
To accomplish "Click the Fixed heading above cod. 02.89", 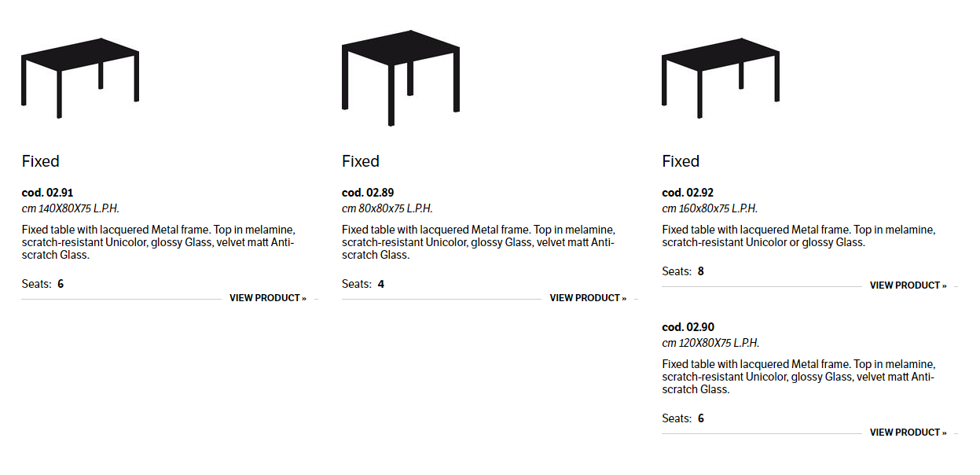I will pos(361,161).
